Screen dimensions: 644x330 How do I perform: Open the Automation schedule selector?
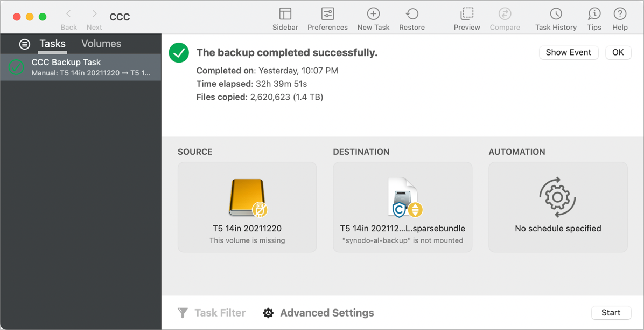(x=558, y=207)
